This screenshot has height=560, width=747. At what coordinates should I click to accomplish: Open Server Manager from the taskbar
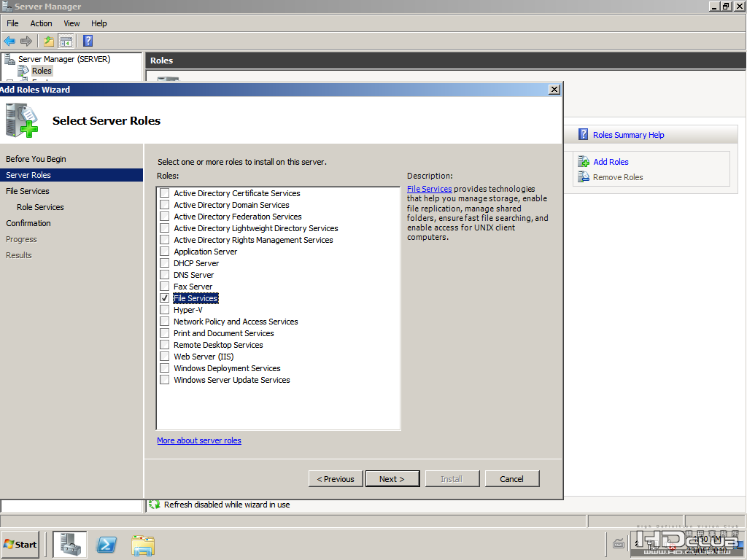pyautogui.click(x=69, y=544)
